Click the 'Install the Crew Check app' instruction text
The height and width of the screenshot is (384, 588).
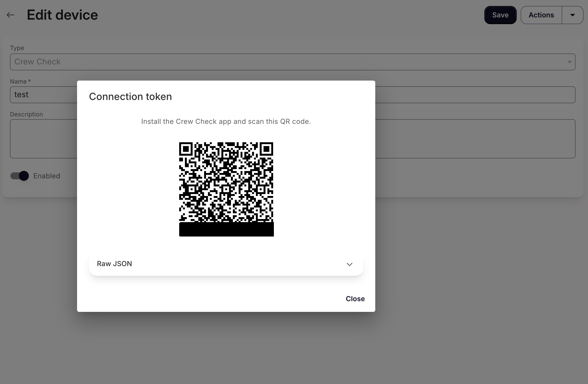pos(226,121)
